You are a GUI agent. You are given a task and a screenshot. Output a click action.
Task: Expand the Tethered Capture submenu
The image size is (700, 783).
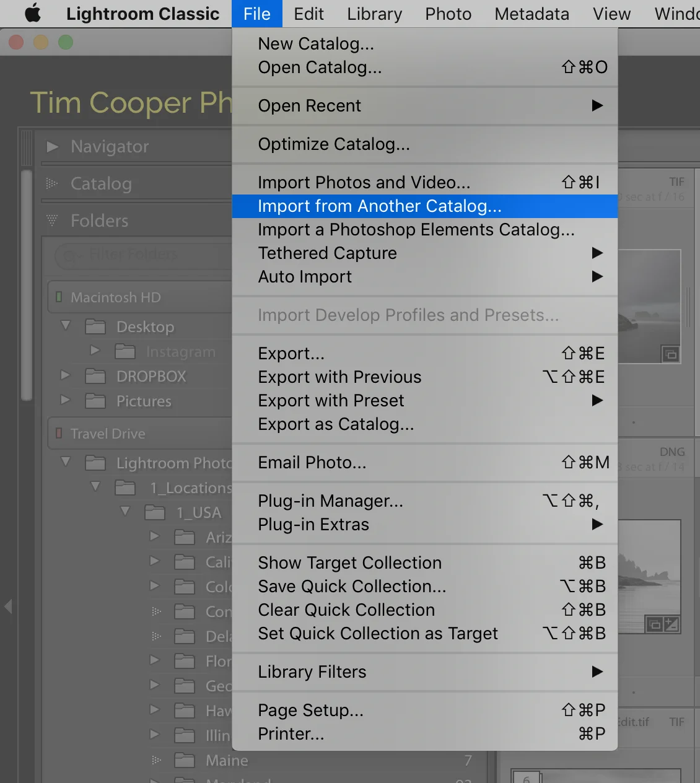[425, 253]
